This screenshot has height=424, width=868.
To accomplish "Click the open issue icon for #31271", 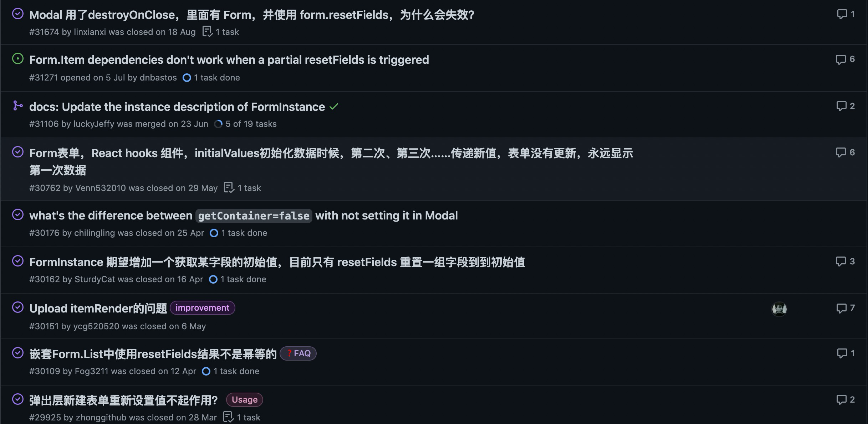I will (18, 59).
